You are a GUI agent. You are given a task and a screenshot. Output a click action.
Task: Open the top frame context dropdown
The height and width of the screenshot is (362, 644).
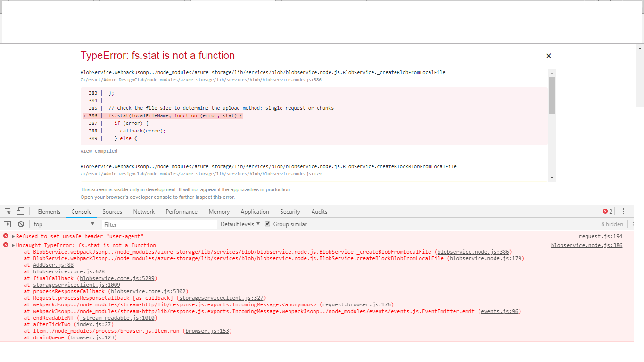coord(64,224)
